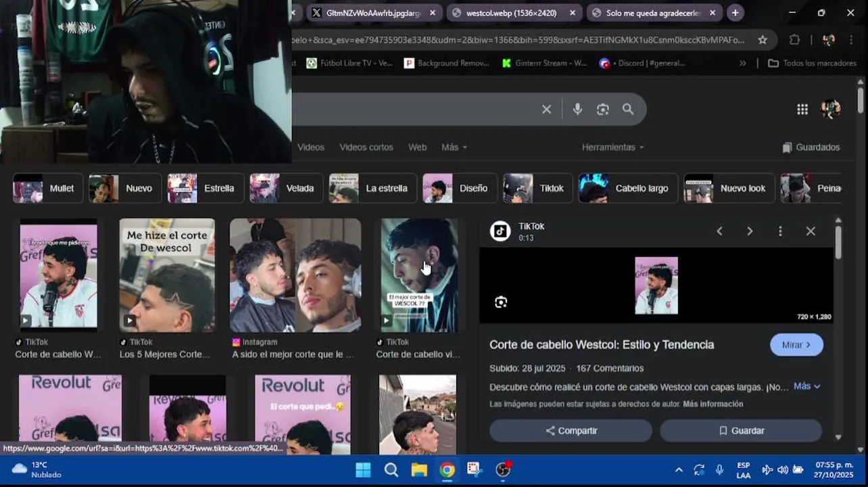The width and height of the screenshot is (868, 487).
Task: Show next image in the preview panel
Action: 750,231
